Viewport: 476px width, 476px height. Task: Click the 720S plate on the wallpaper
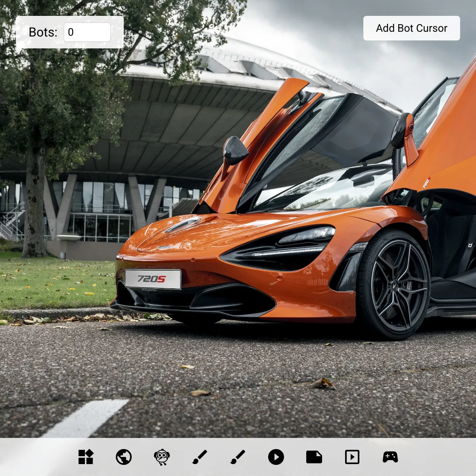[153, 279]
